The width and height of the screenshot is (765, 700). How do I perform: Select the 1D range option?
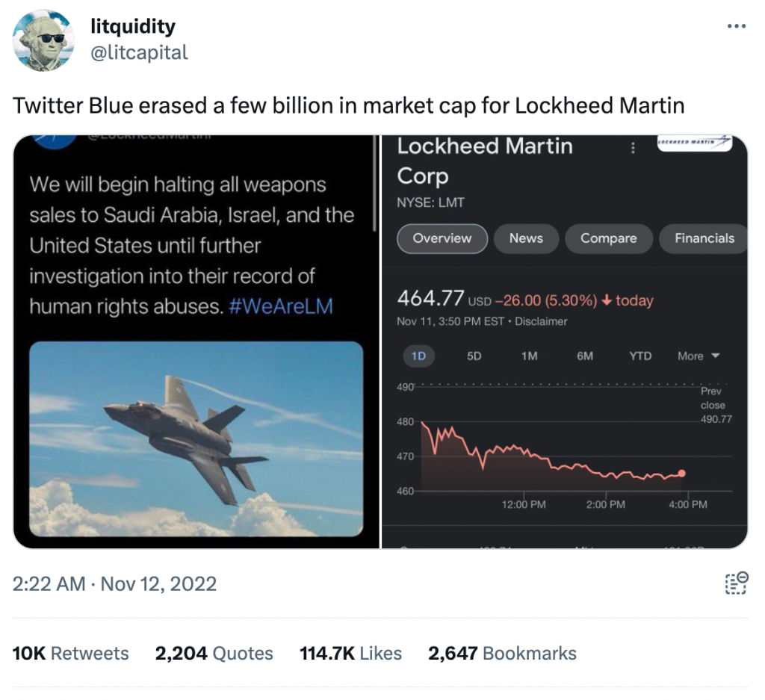coord(418,356)
